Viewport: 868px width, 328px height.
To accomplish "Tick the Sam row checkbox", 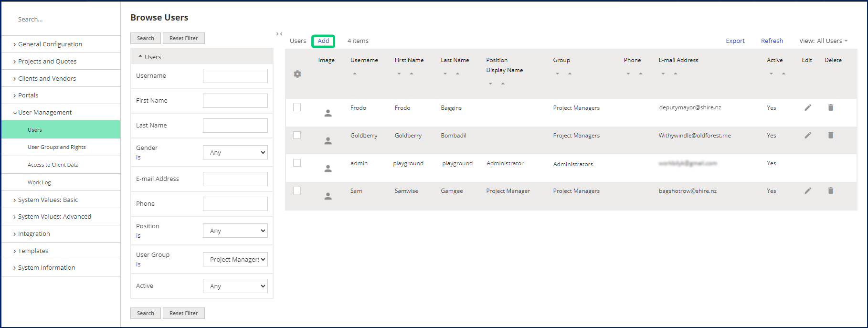I will 297,190.
